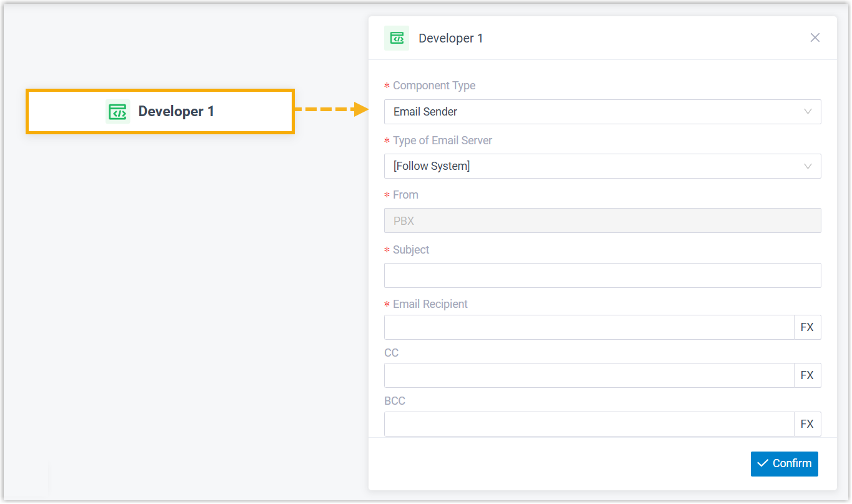
Task: Click the X icon to dismiss the Developer 1 panel
Action: 815,37
